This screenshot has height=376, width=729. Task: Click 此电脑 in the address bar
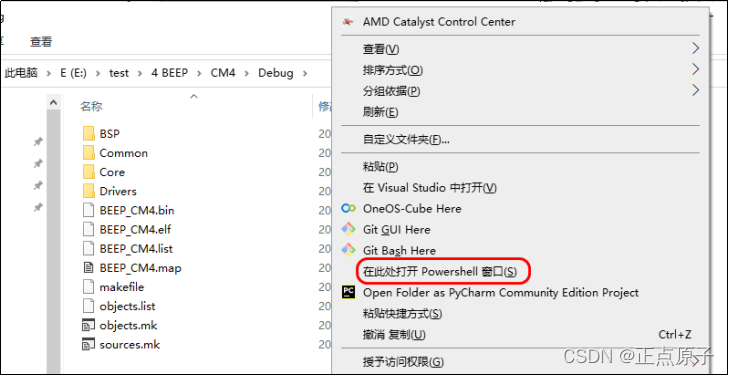tap(21, 73)
